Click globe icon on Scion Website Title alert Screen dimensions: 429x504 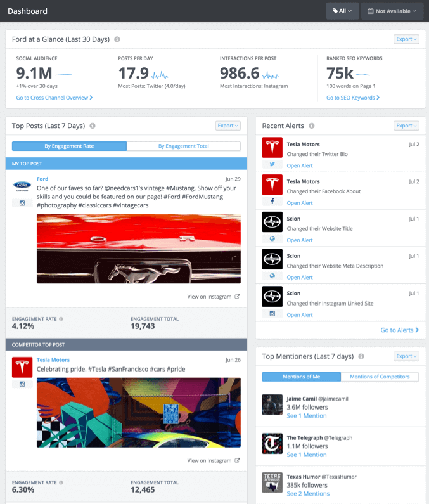tap(272, 238)
